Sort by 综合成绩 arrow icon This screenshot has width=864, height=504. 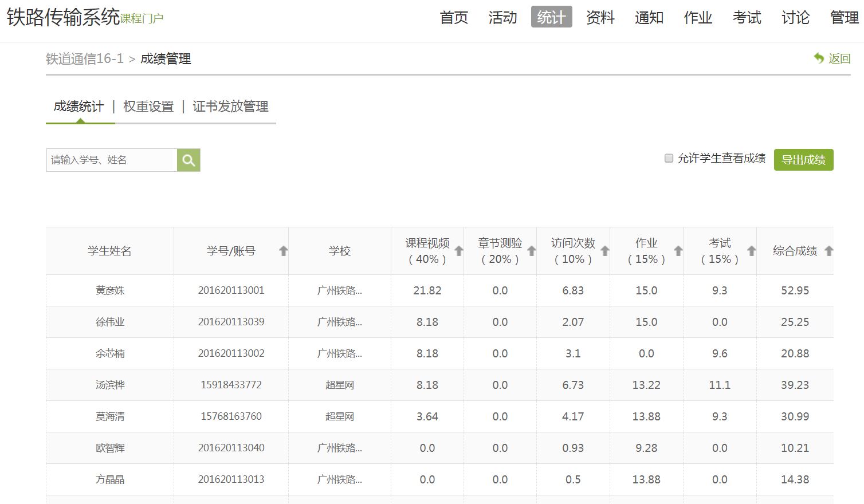(x=828, y=251)
